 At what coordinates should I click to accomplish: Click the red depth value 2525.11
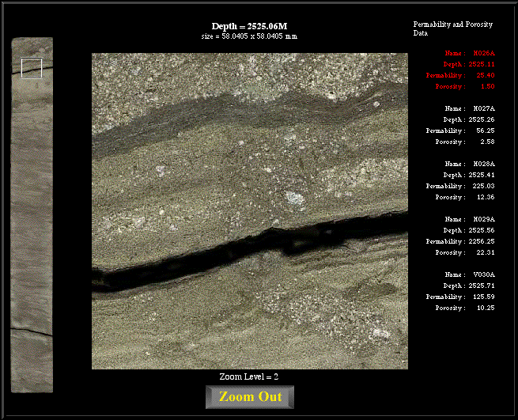tap(479, 64)
